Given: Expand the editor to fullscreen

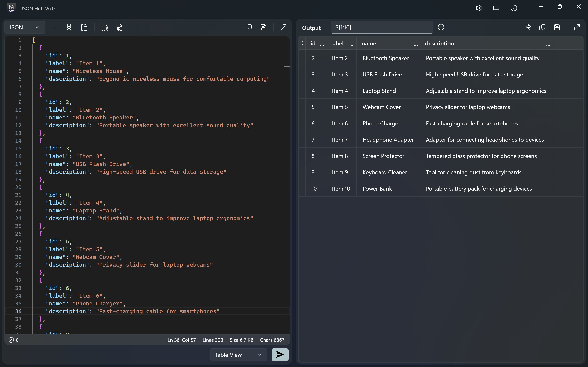Looking at the screenshot, I should click(283, 27).
